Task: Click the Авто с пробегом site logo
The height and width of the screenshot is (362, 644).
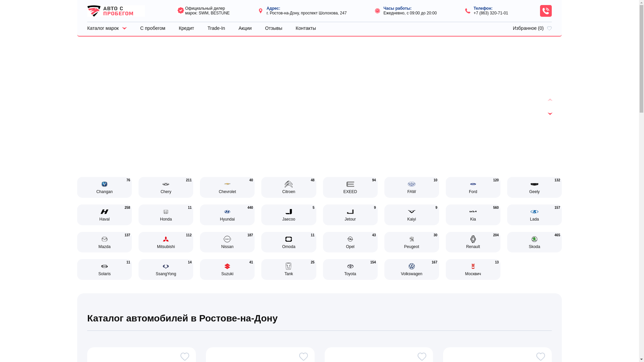Action: (116, 11)
